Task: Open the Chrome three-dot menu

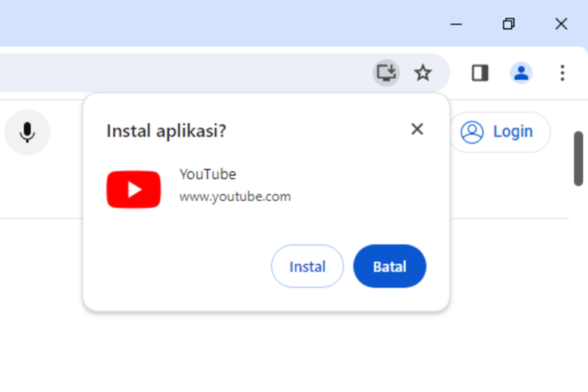Action: [x=562, y=73]
